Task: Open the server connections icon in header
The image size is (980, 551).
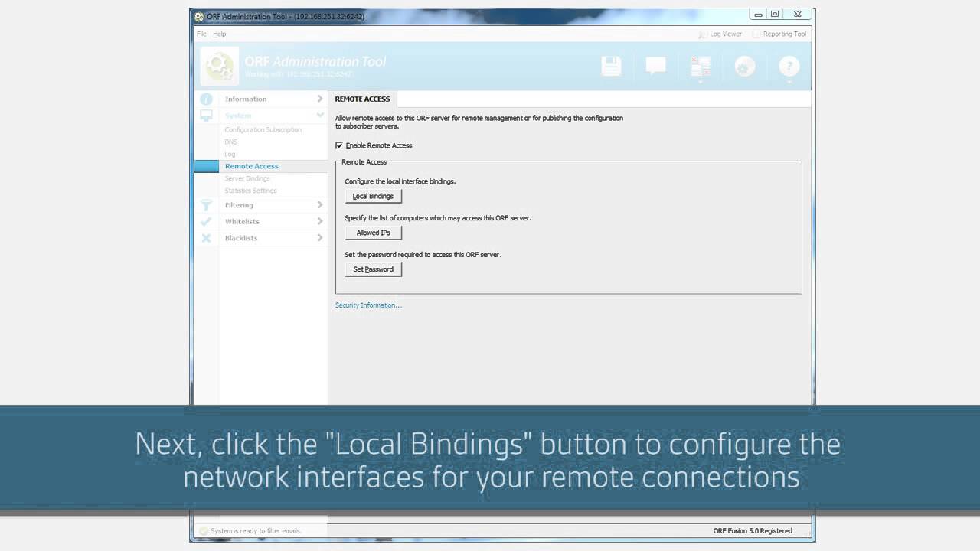Action: pyautogui.click(x=701, y=67)
